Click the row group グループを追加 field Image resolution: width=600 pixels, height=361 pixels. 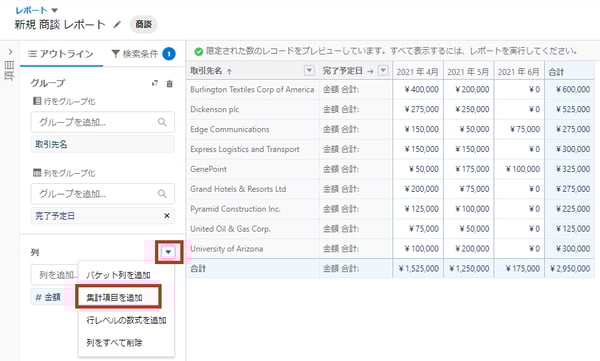point(103,122)
